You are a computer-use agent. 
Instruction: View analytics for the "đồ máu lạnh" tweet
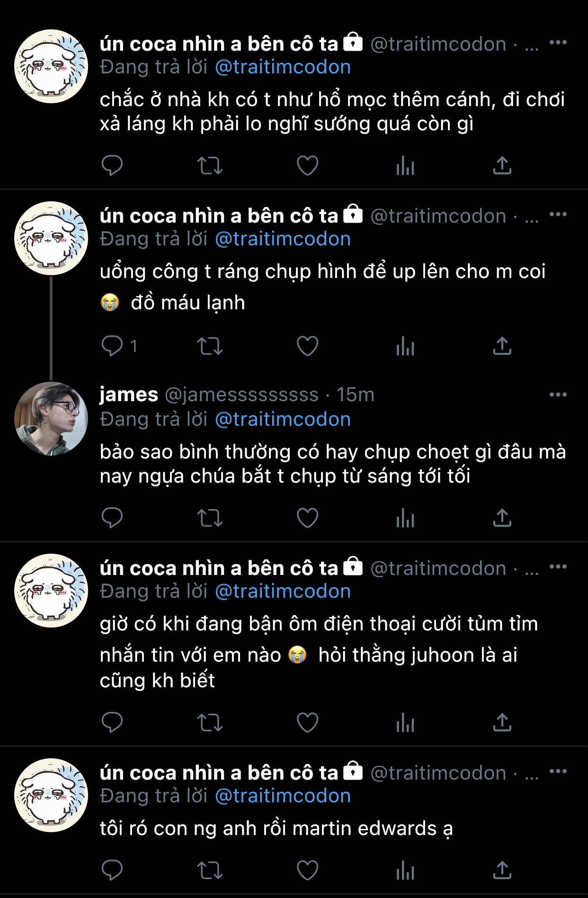[405, 346]
